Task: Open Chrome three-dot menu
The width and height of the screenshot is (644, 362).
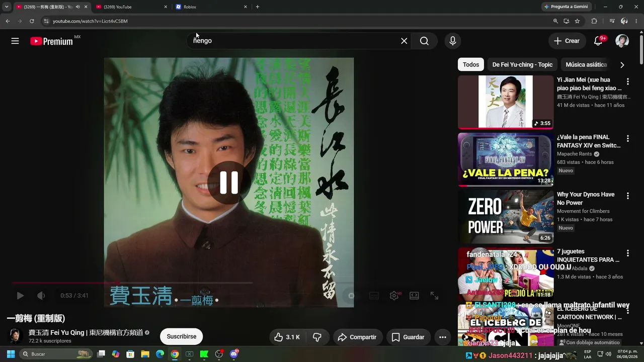Action: coord(636,21)
